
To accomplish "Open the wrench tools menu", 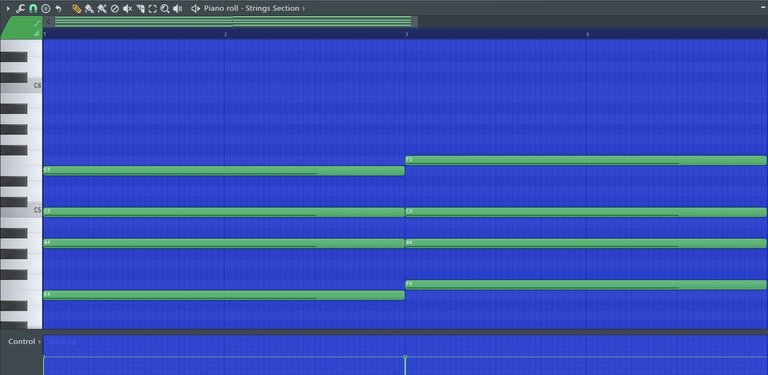I will (x=20, y=8).
